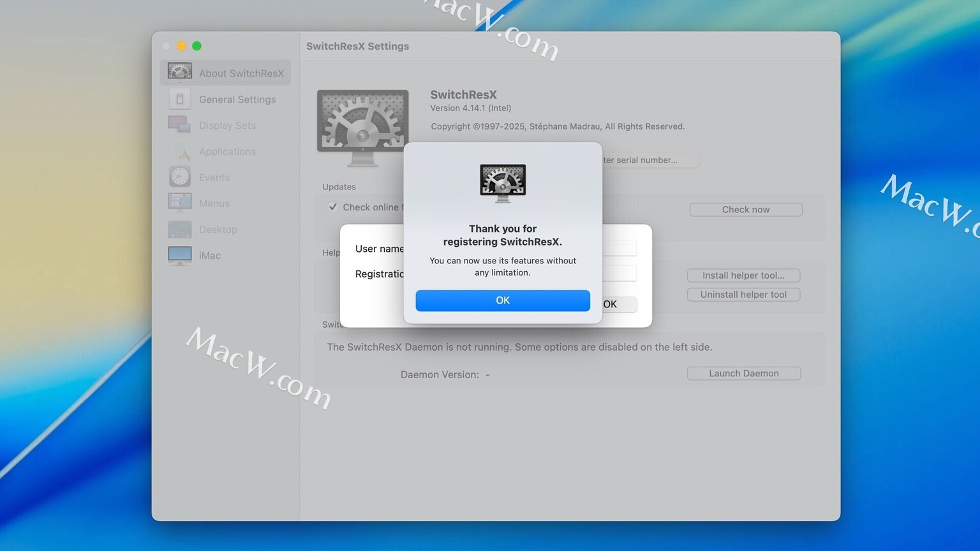Click the green zoom window button
The width and height of the screenshot is (980, 551).
pyautogui.click(x=197, y=46)
